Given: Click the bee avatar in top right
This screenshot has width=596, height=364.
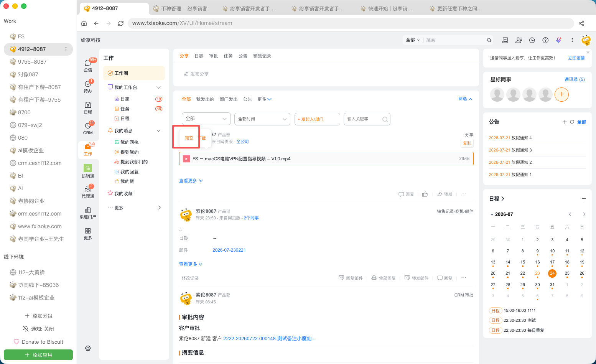Looking at the screenshot, I should click(586, 40).
